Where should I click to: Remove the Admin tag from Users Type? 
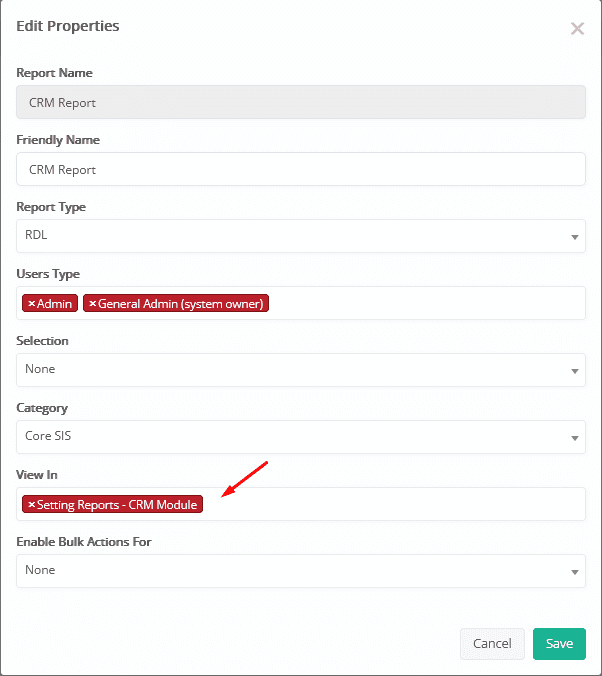[x=31, y=304]
